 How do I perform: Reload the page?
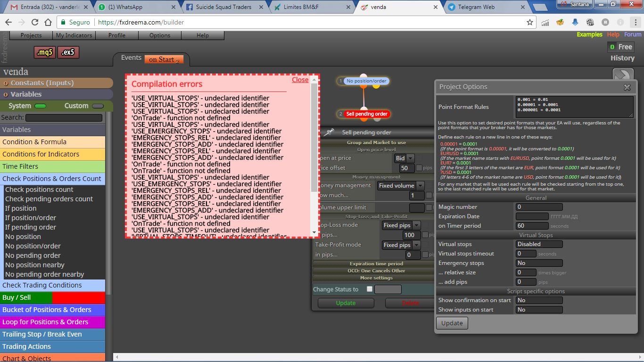click(35, 22)
